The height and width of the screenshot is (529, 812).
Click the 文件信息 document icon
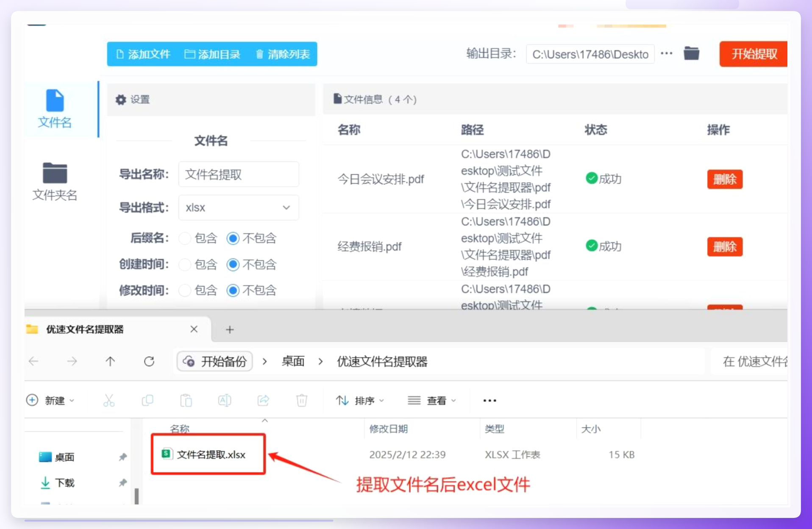[337, 99]
